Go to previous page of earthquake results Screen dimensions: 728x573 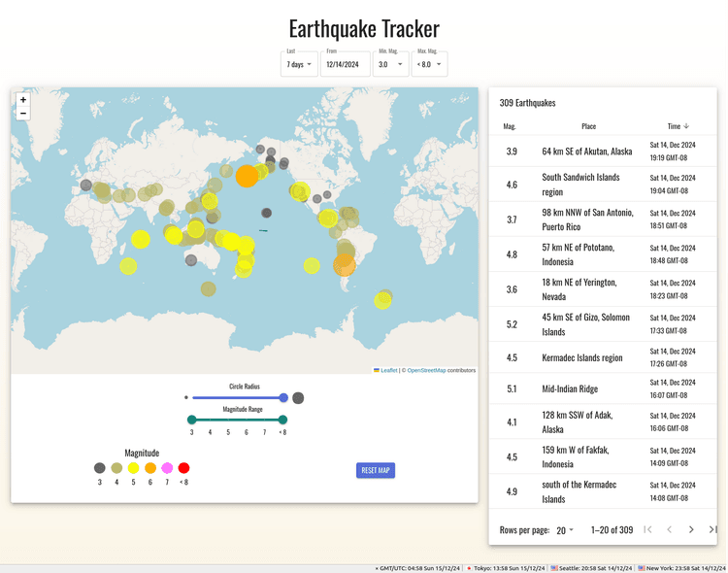669,529
